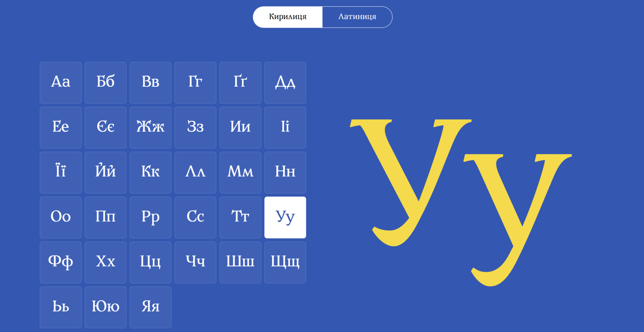Pick the Кк letter tile
The height and width of the screenshot is (332, 644).
pos(151,172)
